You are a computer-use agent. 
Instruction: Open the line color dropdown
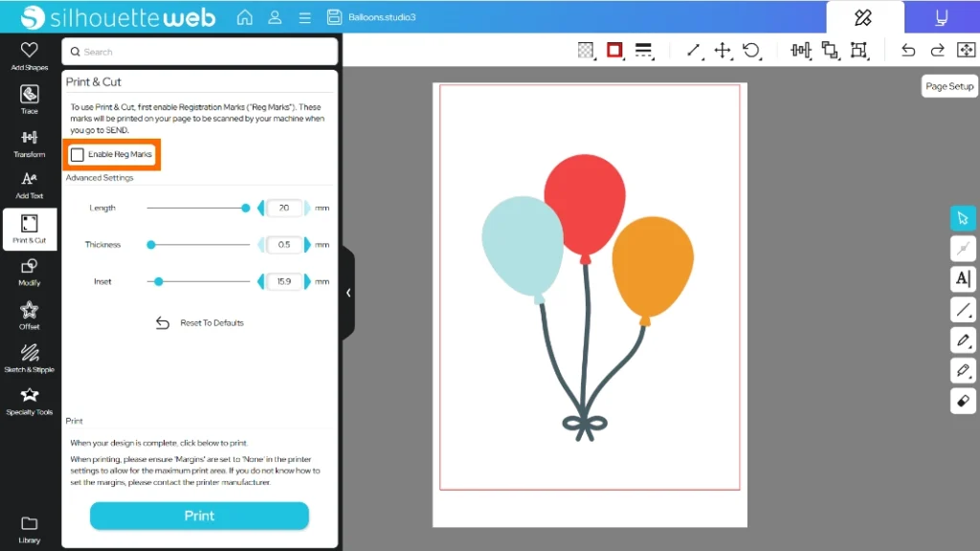coord(614,50)
